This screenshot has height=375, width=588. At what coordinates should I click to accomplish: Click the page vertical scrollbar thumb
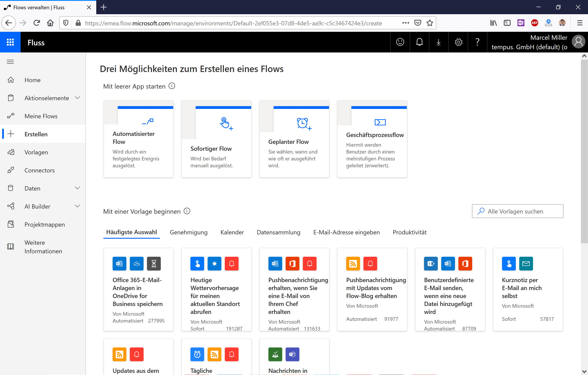[584, 151]
